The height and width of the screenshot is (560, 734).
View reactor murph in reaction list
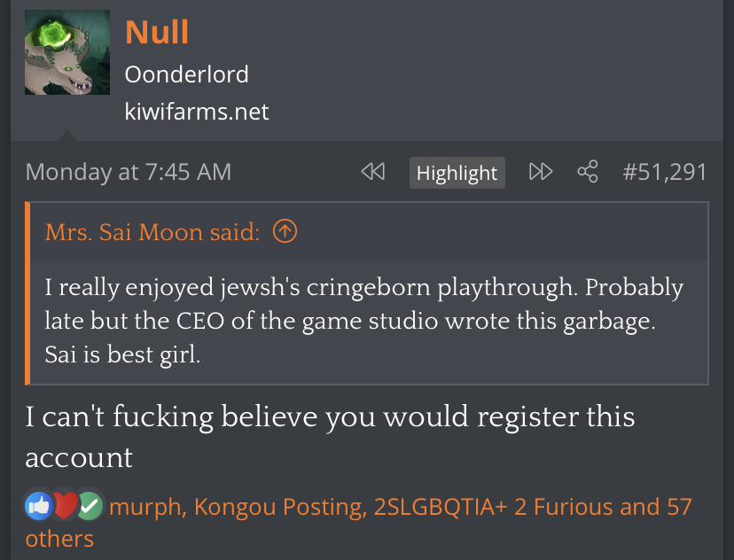coord(147,507)
